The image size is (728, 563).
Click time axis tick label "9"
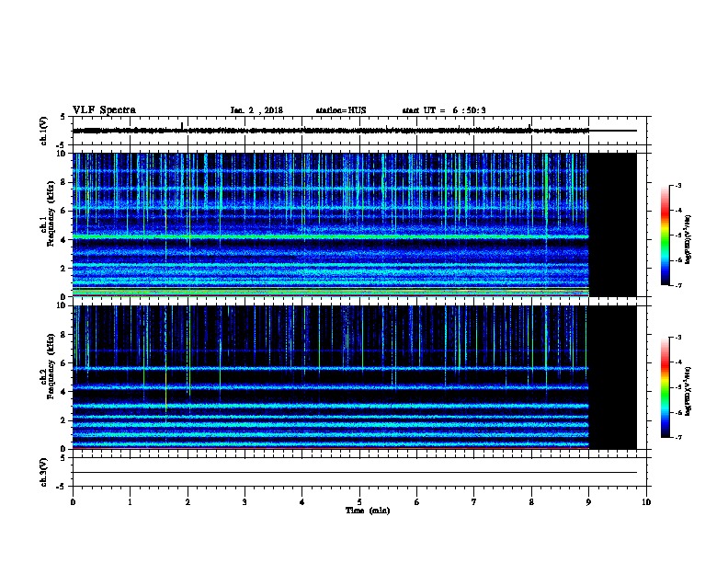[588, 502]
